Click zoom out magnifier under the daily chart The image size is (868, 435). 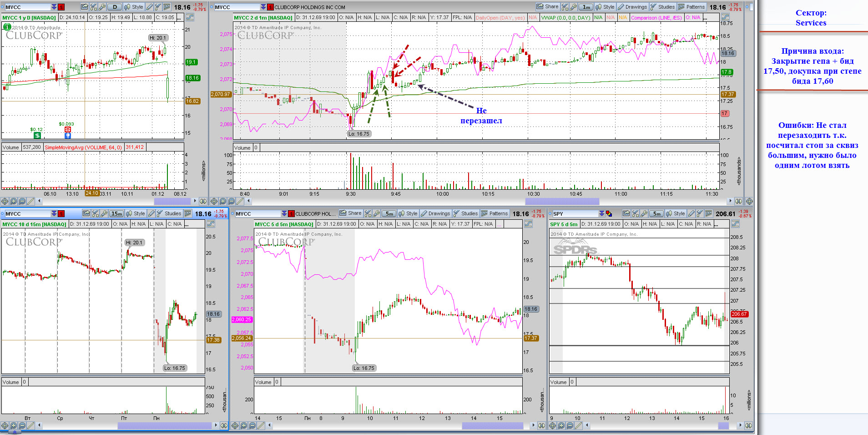pos(22,201)
